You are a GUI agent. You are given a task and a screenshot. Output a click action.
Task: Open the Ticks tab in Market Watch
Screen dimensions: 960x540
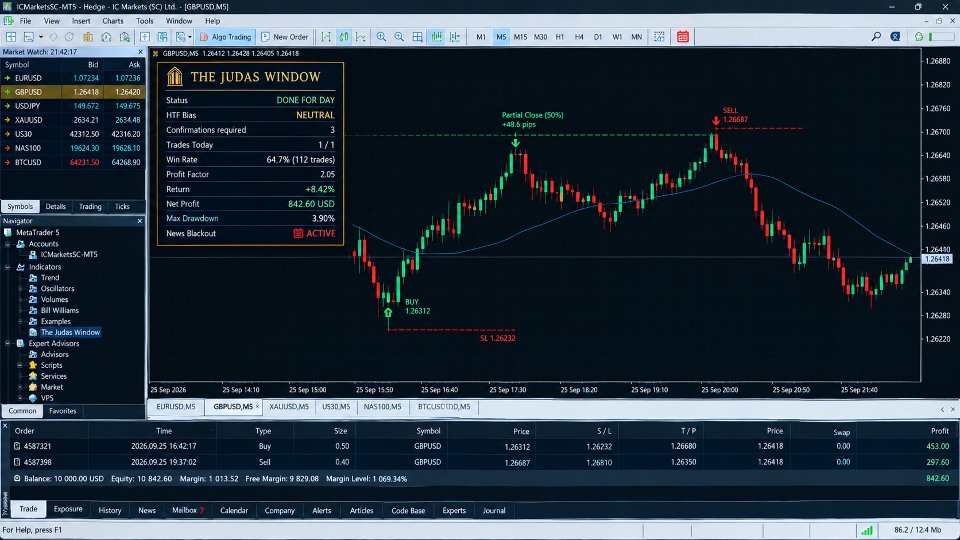(122, 206)
